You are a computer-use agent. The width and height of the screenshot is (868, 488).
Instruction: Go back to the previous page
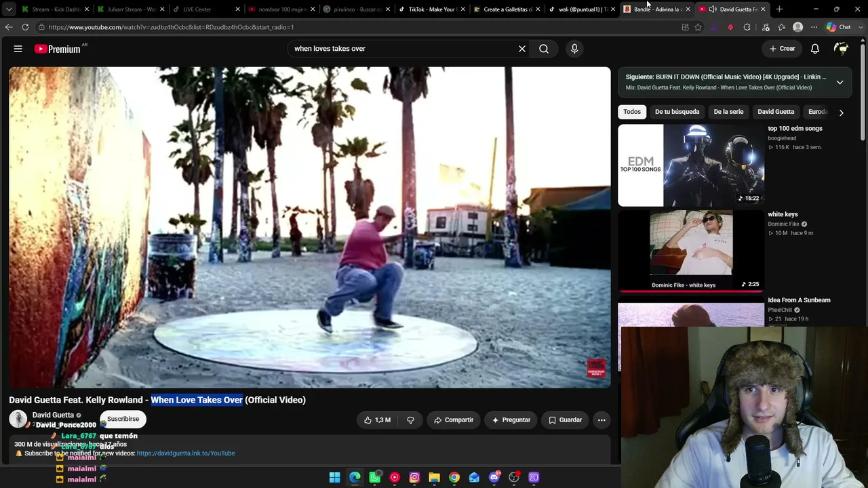tap(9, 27)
